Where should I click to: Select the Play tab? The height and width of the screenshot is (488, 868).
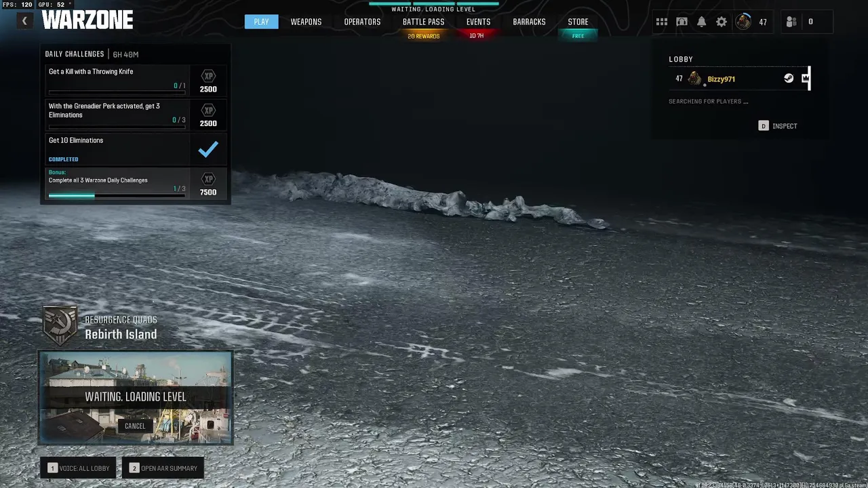(x=261, y=22)
